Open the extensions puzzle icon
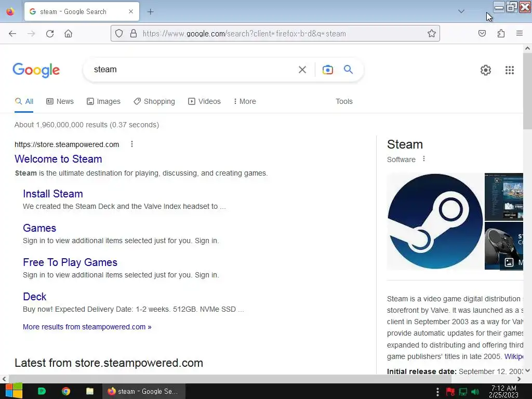The width and height of the screenshot is (532, 399). [501, 34]
